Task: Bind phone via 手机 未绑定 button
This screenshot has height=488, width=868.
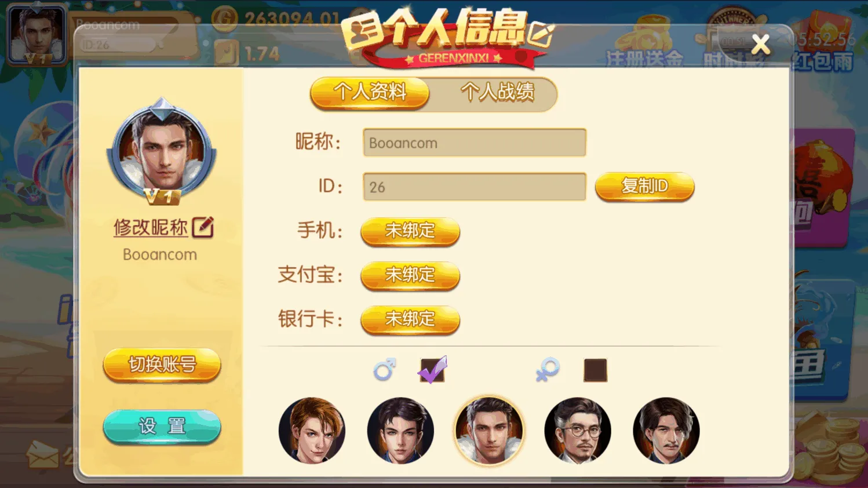Action: 410,231
